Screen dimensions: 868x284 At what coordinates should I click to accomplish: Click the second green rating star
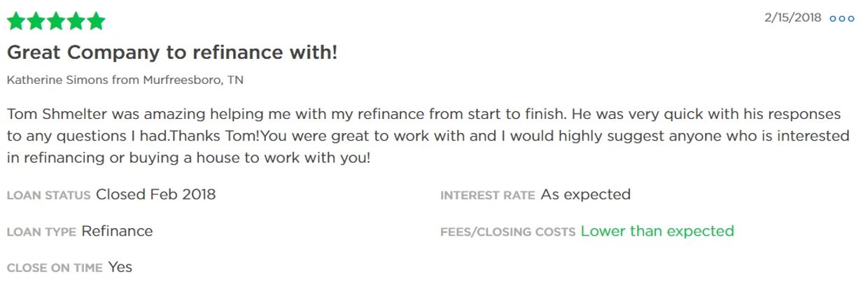pyautogui.click(x=36, y=22)
